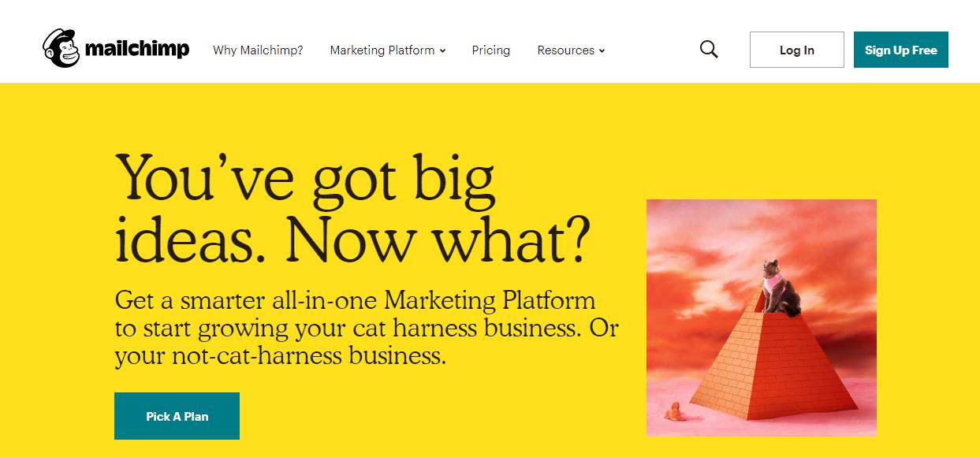Click the small sphinx figure in image
This screenshot has height=457, width=980.
coord(676,411)
